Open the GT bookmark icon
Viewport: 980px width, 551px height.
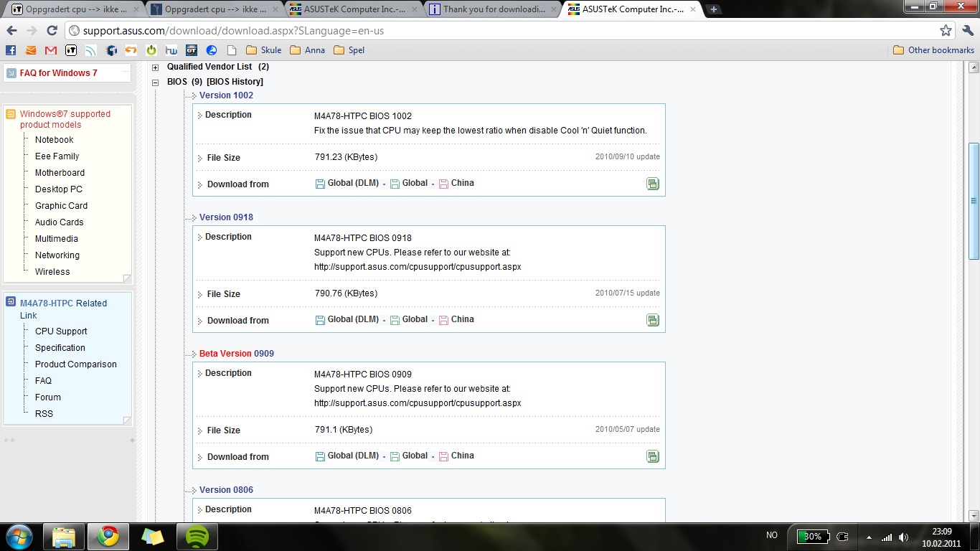point(192,50)
